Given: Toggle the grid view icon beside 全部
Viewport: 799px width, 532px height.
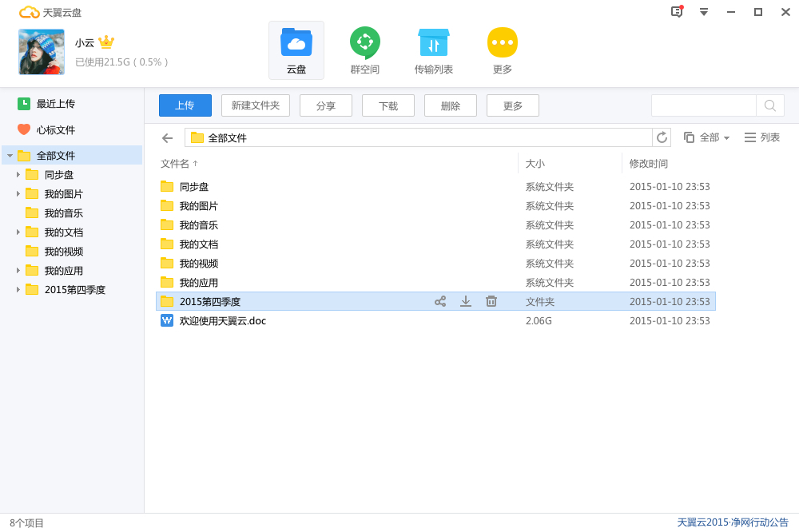Looking at the screenshot, I should click(x=688, y=137).
